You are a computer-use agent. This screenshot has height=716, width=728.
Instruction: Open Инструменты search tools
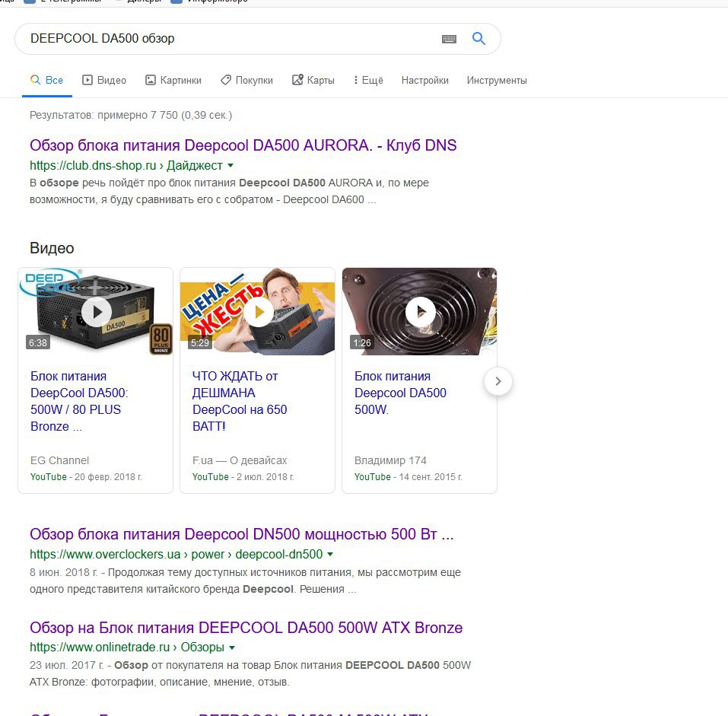pyautogui.click(x=497, y=80)
